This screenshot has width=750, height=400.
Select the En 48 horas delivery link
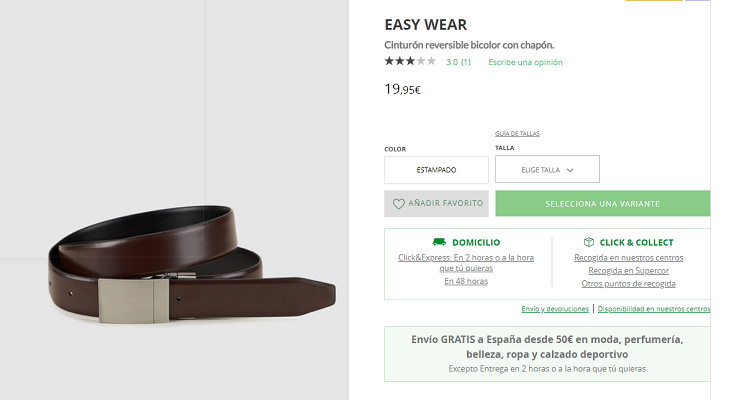click(x=466, y=281)
